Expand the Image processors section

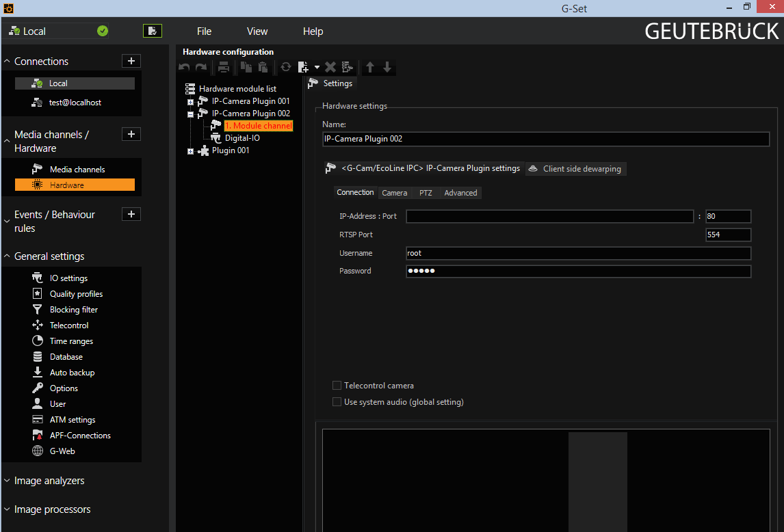(x=7, y=509)
